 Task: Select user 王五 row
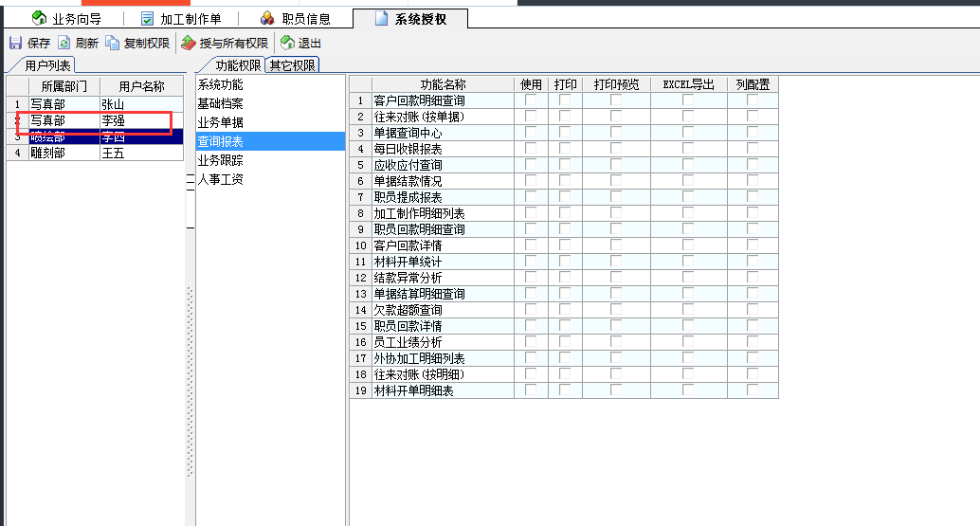click(x=95, y=153)
